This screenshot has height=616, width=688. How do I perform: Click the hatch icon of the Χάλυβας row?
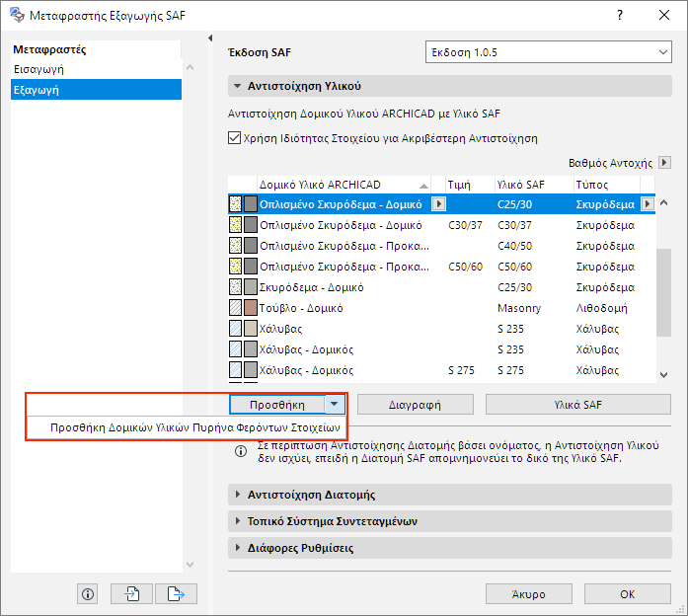[x=236, y=328]
